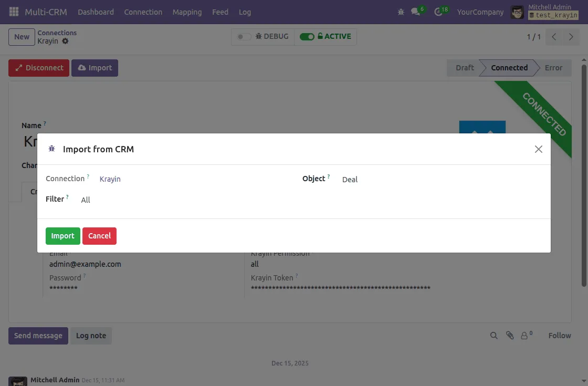This screenshot has height=386, width=588.
Task: Click the Import cloud button in form header
Action: [95, 68]
